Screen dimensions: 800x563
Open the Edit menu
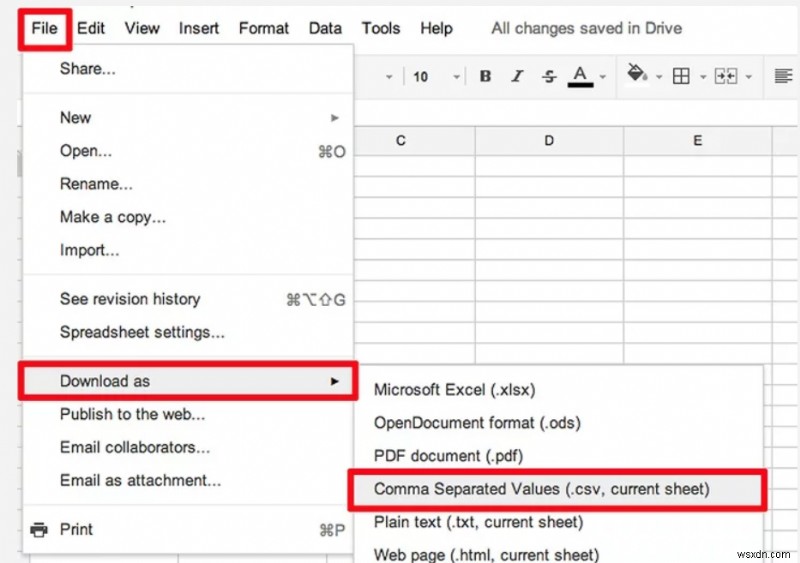coord(91,28)
